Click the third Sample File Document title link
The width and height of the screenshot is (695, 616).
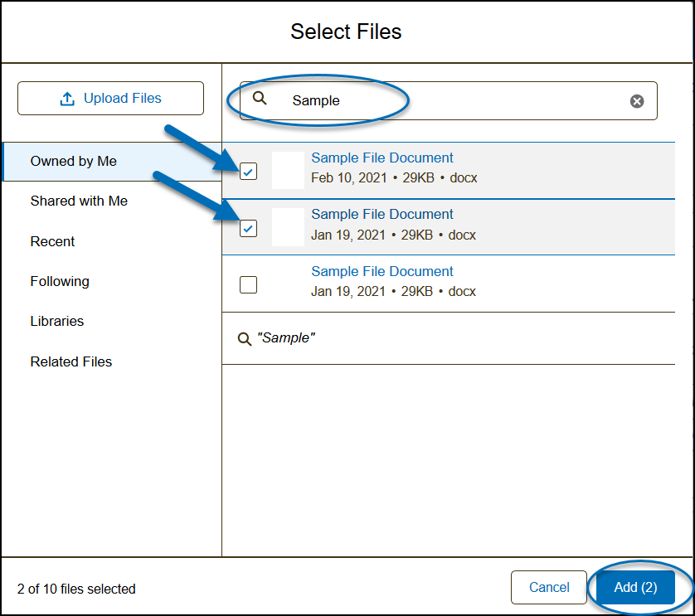(382, 272)
